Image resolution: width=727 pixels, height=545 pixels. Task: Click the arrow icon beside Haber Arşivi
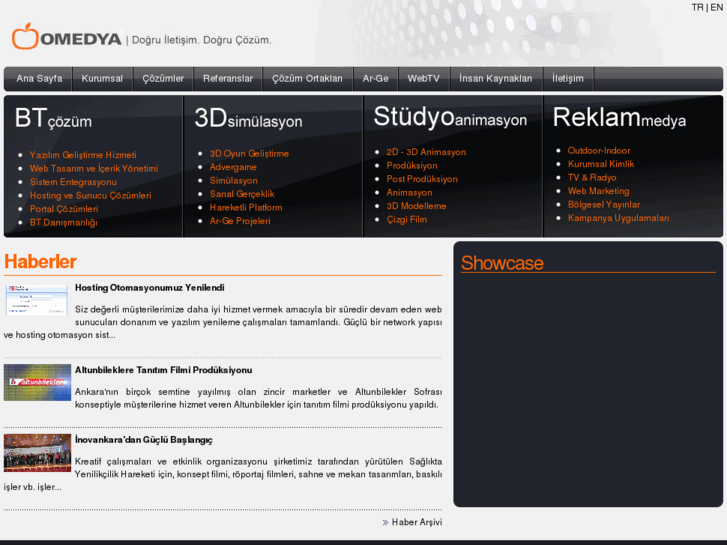[385, 523]
